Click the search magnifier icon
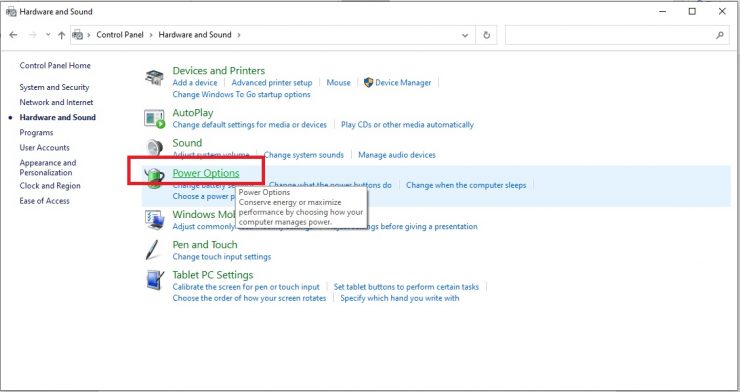The height and width of the screenshot is (392, 740). point(720,35)
